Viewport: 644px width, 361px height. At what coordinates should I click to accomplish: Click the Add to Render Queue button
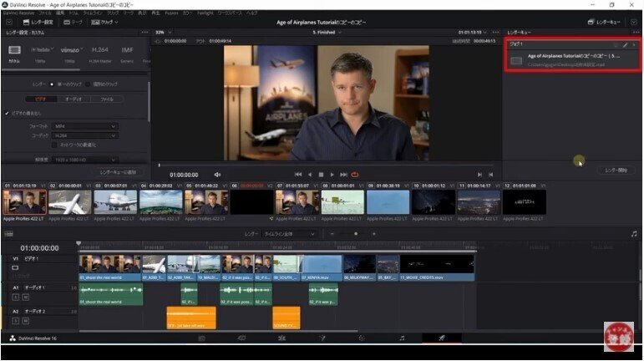[119, 172]
